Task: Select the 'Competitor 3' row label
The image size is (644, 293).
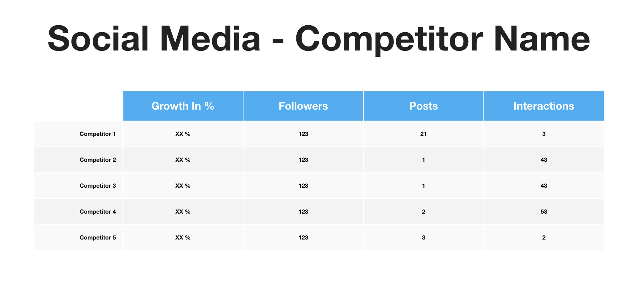Action: [x=98, y=186]
